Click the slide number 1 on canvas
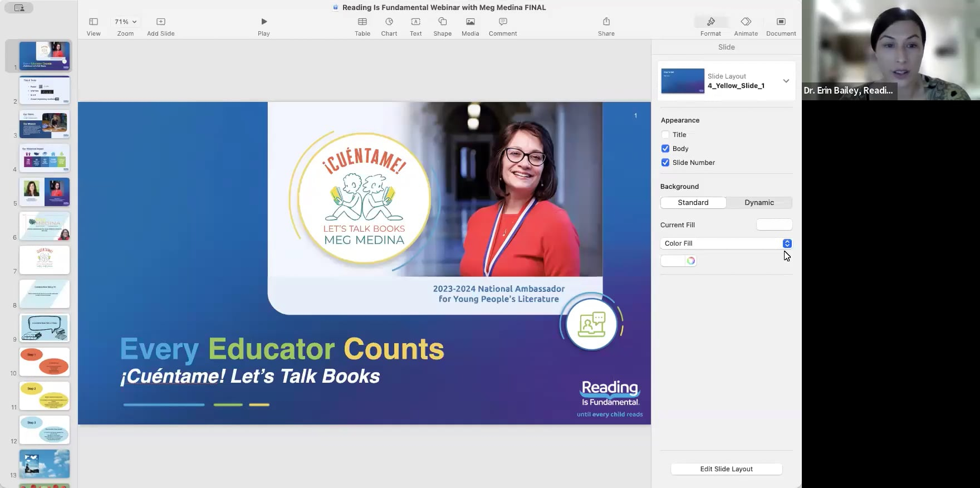980x488 pixels. point(635,116)
